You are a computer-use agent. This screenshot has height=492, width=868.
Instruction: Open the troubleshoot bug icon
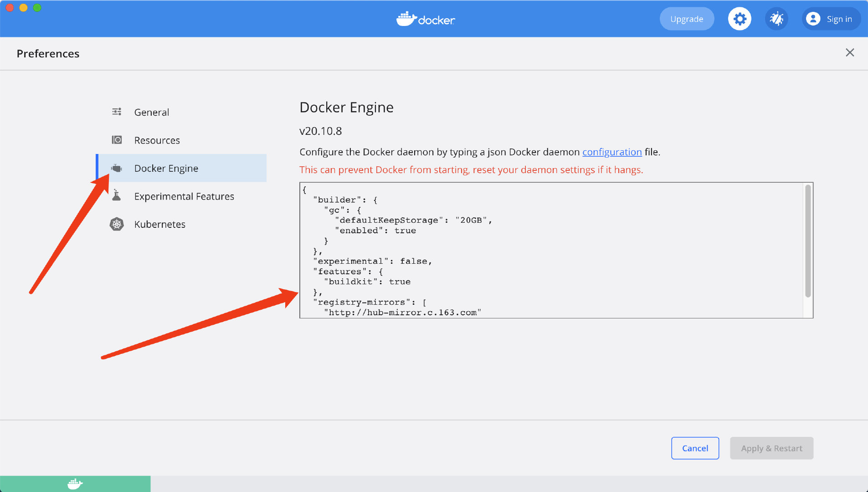pyautogui.click(x=776, y=19)
